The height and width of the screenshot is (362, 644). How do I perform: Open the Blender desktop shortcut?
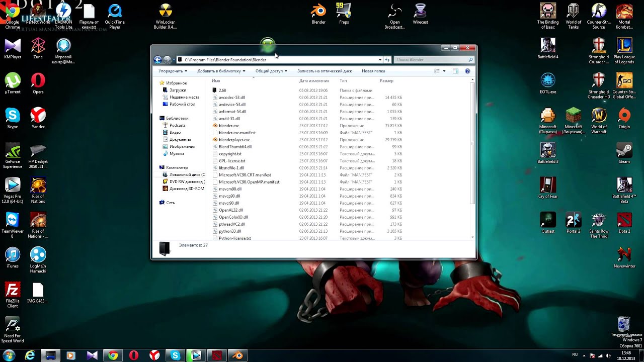click(x=318, y=14)
